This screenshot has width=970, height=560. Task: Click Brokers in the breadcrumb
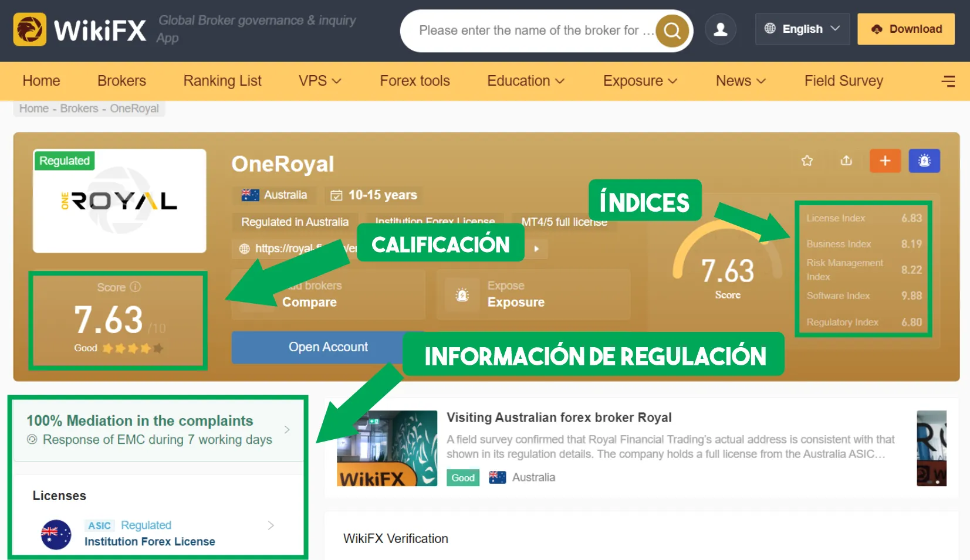pyautogui.click(x=79, y=108)
